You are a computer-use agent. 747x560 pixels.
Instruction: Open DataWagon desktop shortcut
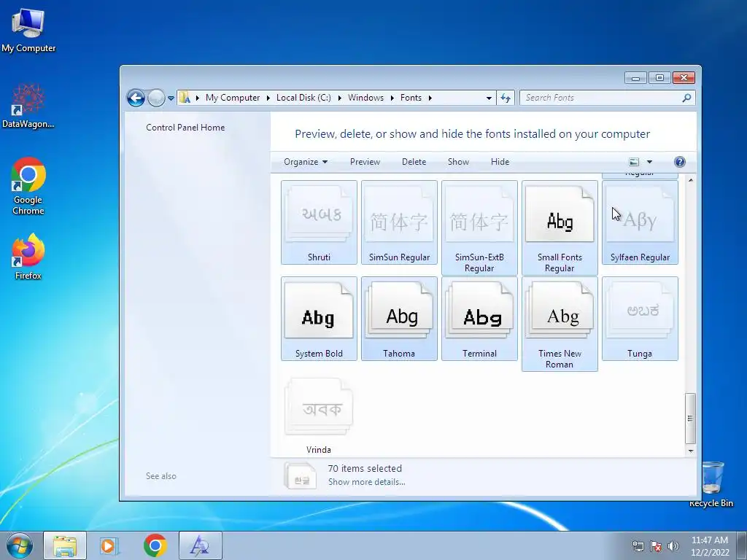[x=28, y=106]
